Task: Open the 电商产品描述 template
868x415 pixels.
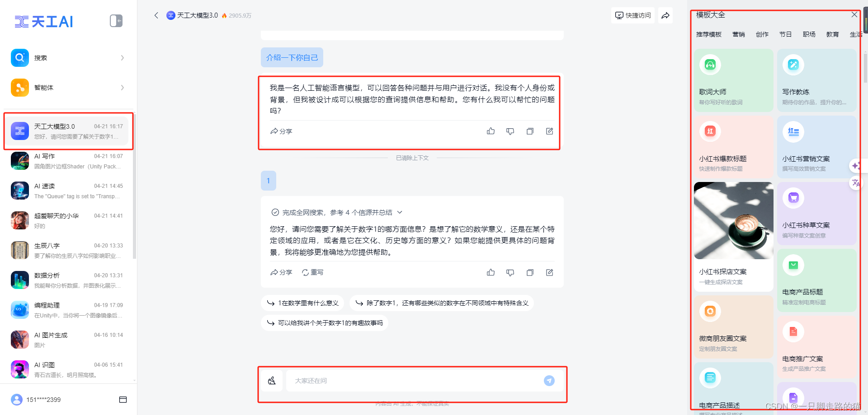Action: coord(734,388)
